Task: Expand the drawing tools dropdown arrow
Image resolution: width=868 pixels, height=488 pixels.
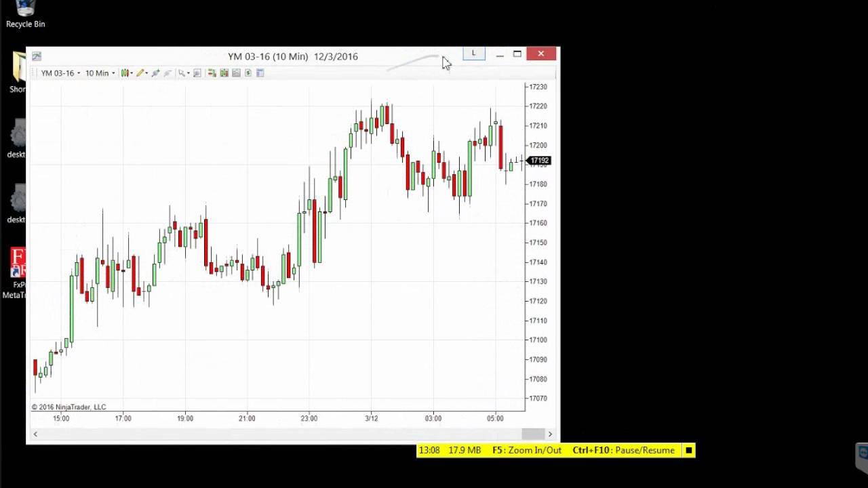Action: coord(146,73)
